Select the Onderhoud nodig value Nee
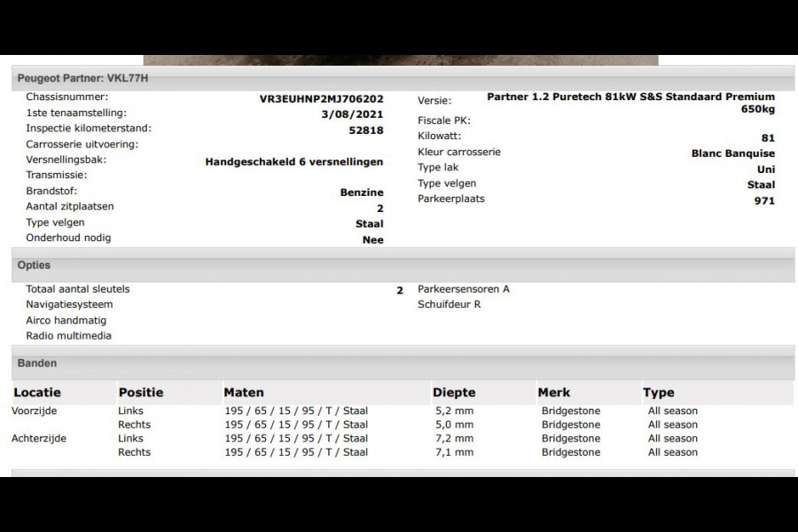 pyautogui.click(x=373, y=239)
